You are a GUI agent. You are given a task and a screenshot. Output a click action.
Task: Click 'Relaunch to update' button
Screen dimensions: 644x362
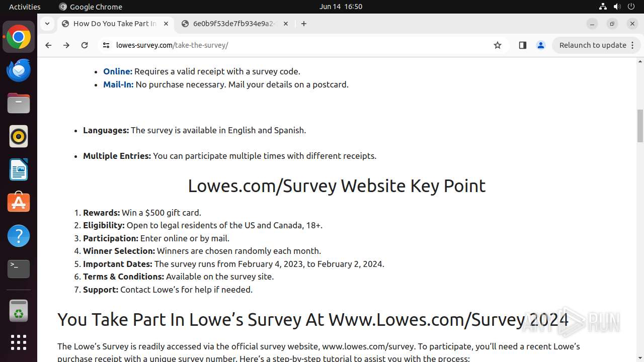(x=593, y=45)
